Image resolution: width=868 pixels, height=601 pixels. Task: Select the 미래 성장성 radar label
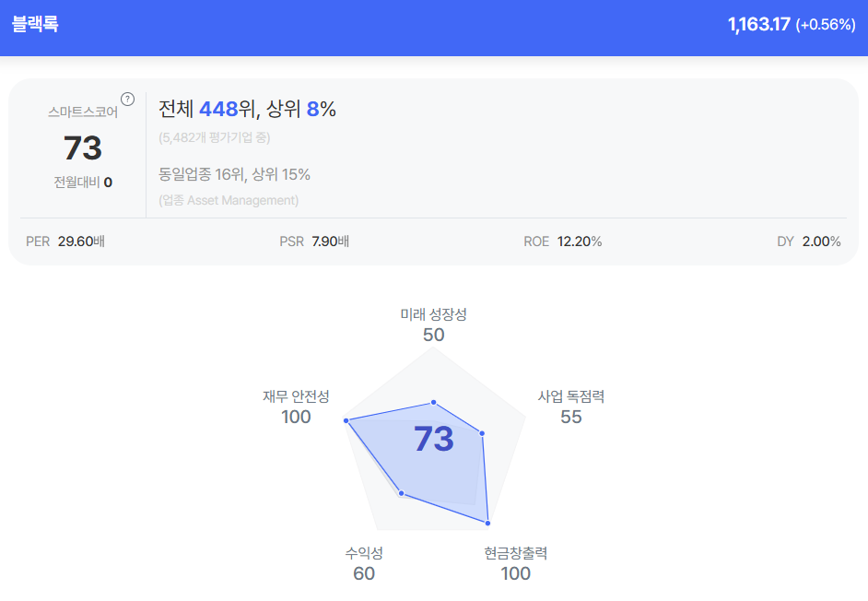point(433,314)
